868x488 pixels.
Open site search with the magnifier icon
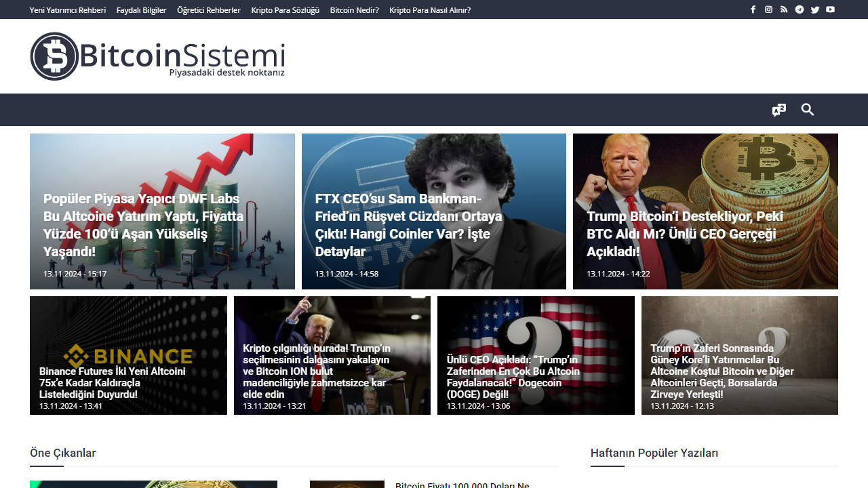pyautogui.click(x=807, y=109)
